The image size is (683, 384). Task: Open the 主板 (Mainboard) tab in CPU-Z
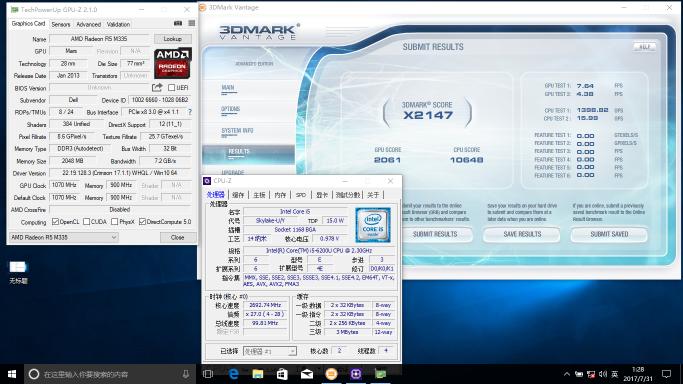[260, 195]
